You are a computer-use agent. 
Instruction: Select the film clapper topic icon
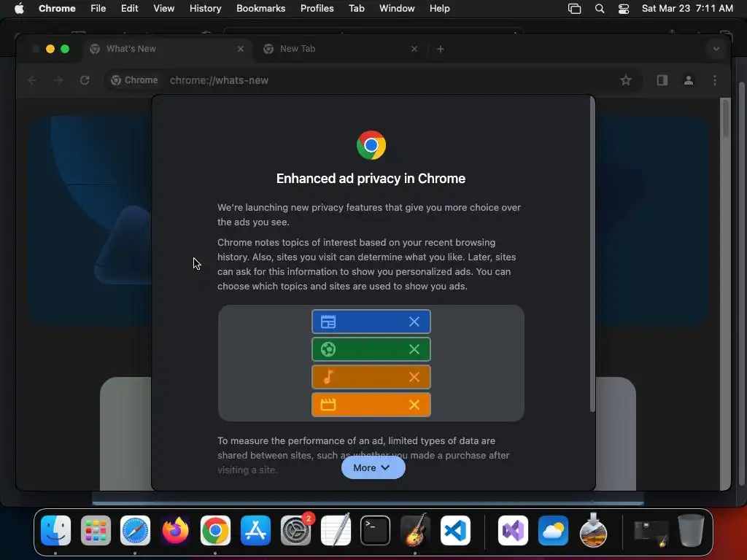point(328,405)
